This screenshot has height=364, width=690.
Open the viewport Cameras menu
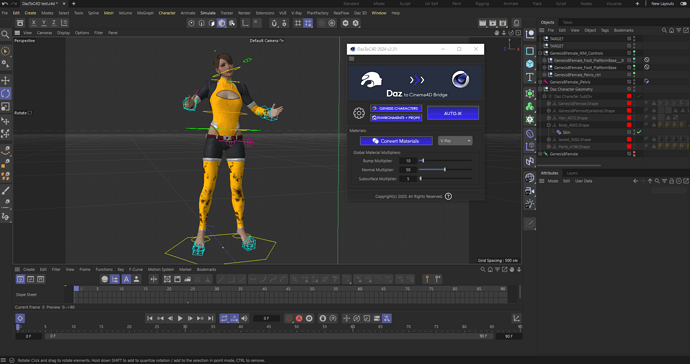pyautogui.click(x=44, y=33)
